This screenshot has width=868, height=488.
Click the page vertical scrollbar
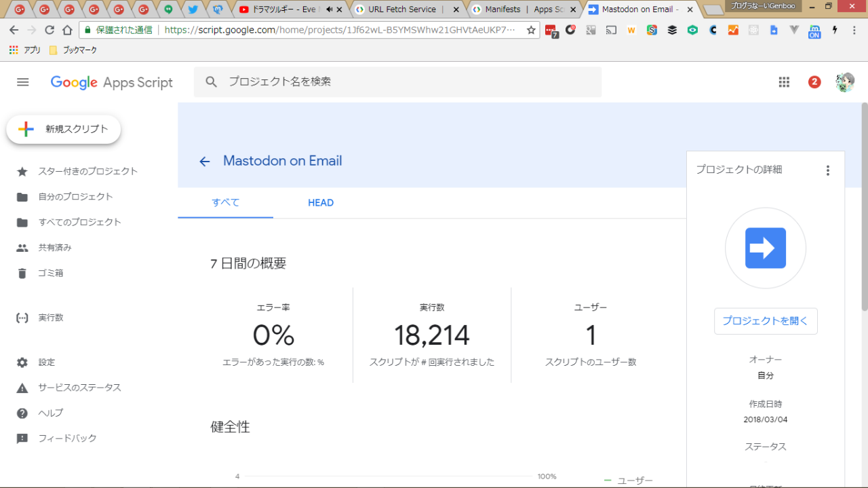click(x=864, y=204)
